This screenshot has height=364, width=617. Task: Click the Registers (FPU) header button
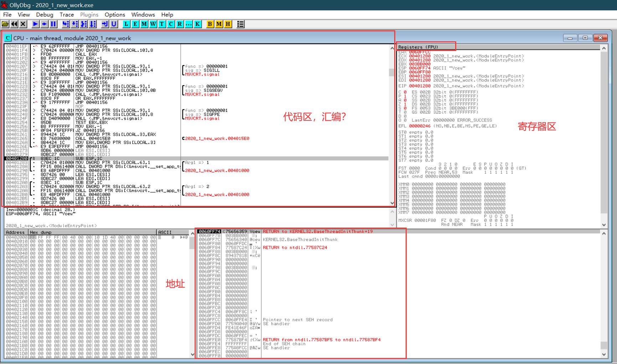click(498, 47)
